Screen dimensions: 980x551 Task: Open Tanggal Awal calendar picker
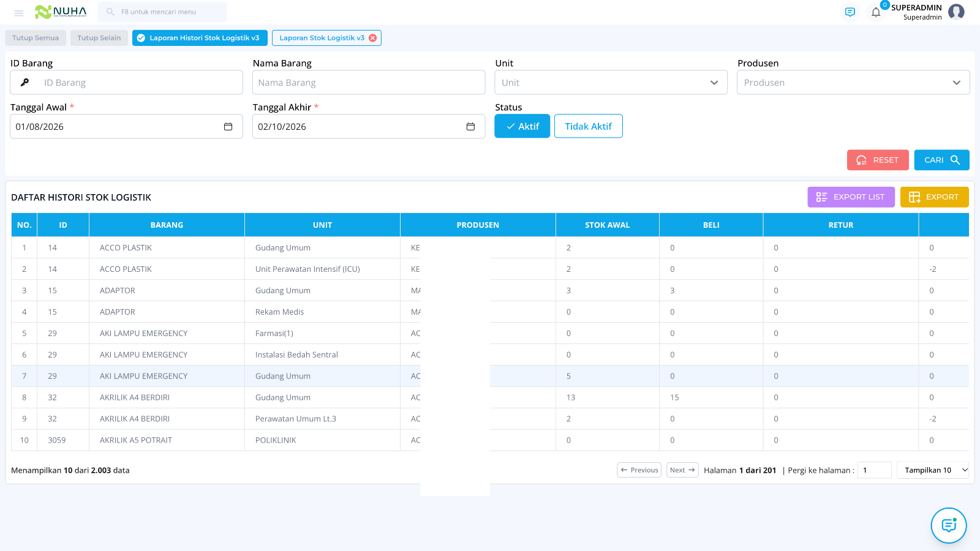tap(228, 127)
